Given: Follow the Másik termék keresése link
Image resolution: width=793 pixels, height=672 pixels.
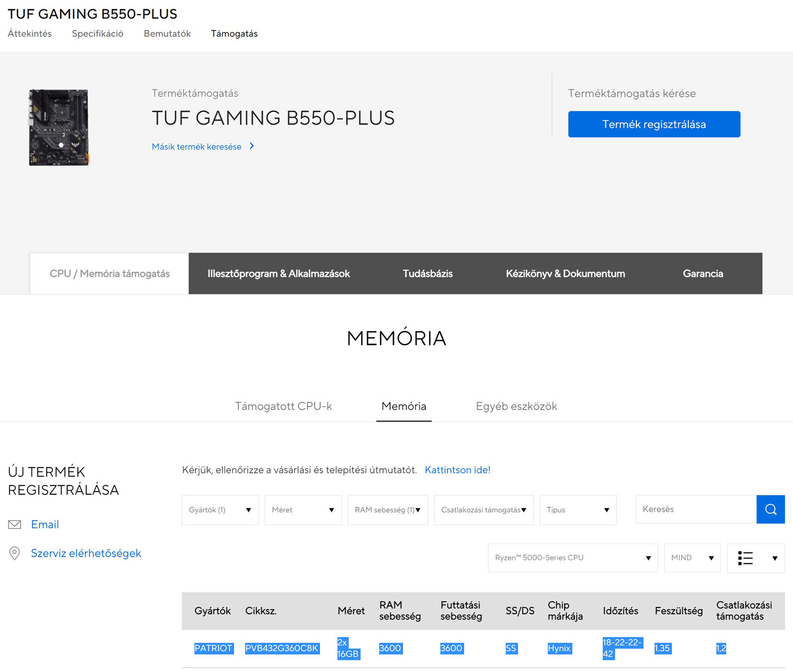Looking at the screenshot, I should coord(196,147).
